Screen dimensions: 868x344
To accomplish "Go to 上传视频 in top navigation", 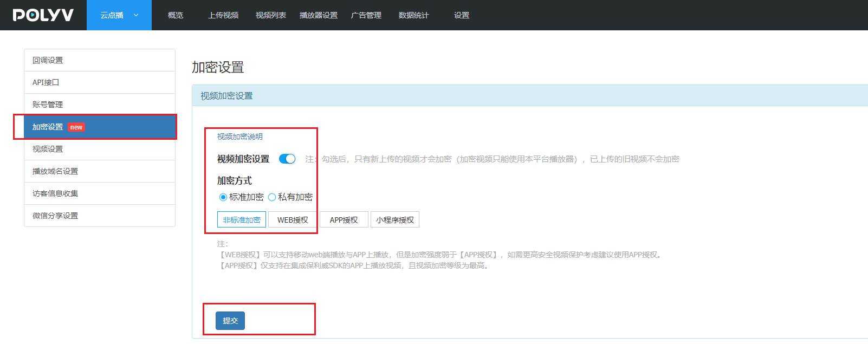I will (x=223, y=15).
